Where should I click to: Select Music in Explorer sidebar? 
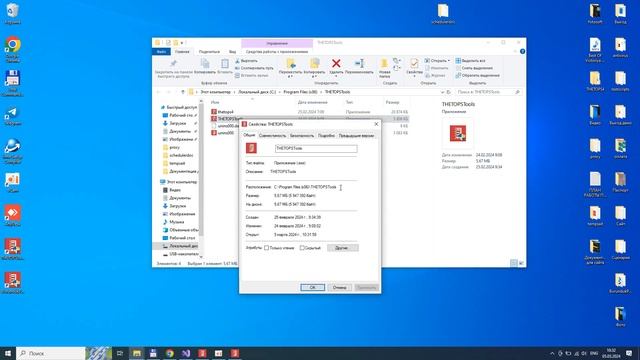(x=177, y=222)
